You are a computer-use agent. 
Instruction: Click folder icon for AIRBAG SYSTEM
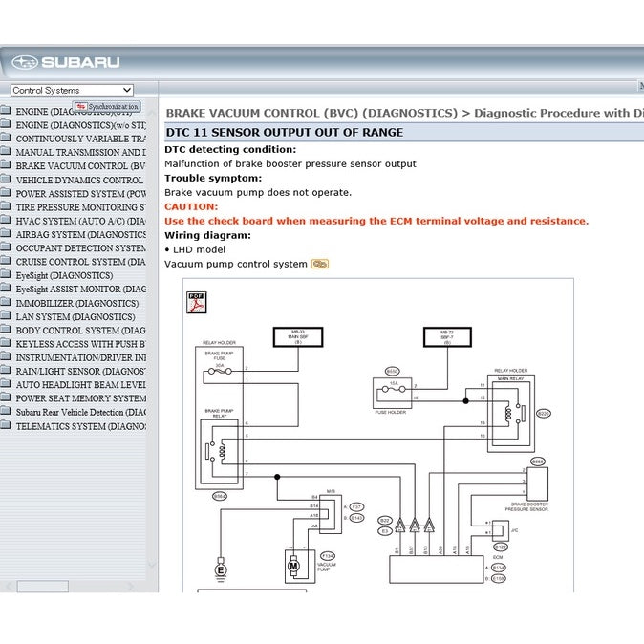click(x=6, y=234)
